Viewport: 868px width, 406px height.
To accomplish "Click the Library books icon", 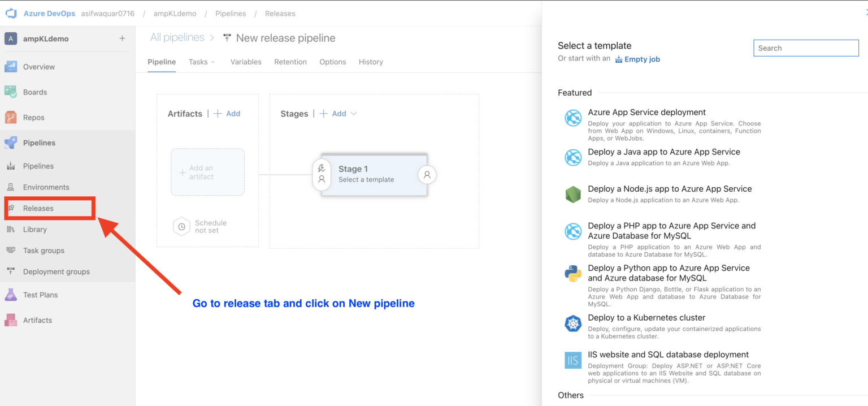I will (x=11, y=230).
